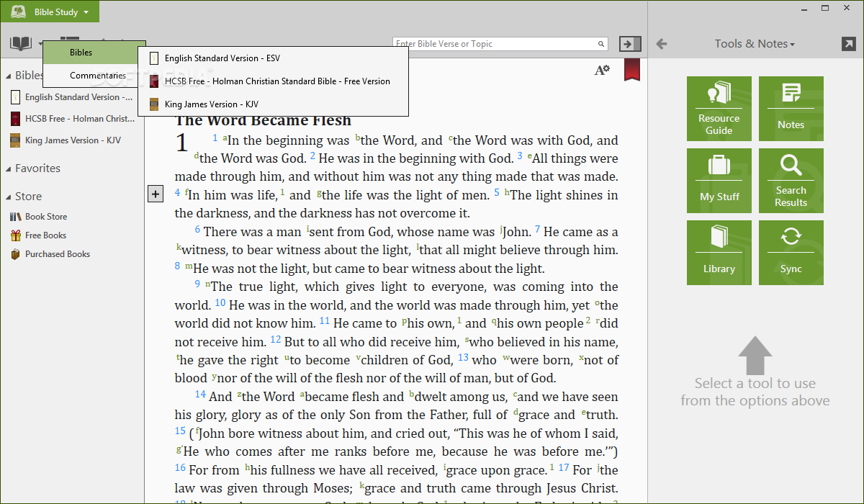Click the red bookmark ribbon icon
864x504 pixels.
pyautogui.click(x=631, y=70)
